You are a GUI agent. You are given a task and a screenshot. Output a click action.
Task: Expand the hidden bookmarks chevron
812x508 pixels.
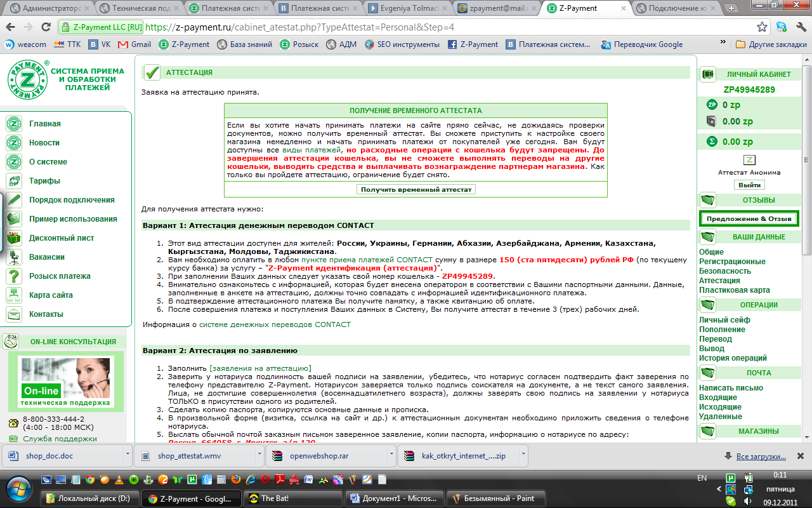(723, 41)
